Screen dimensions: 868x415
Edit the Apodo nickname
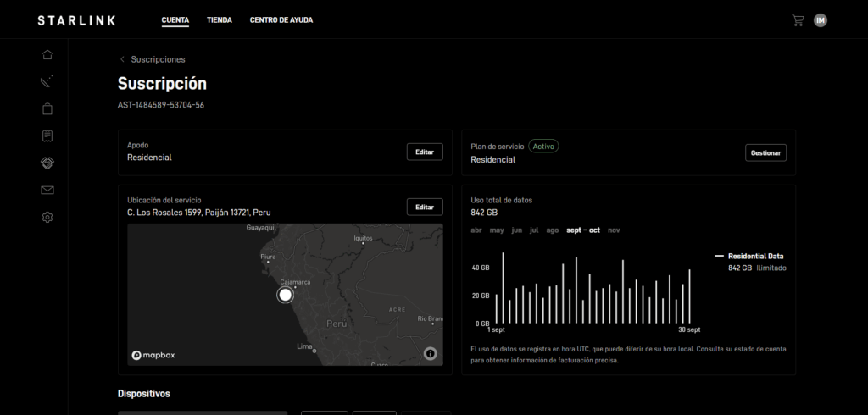425,152
